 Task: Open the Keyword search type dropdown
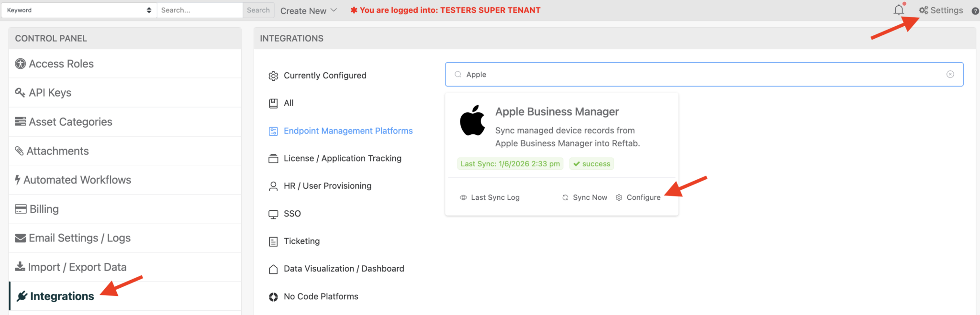click(x=79, y=10)
